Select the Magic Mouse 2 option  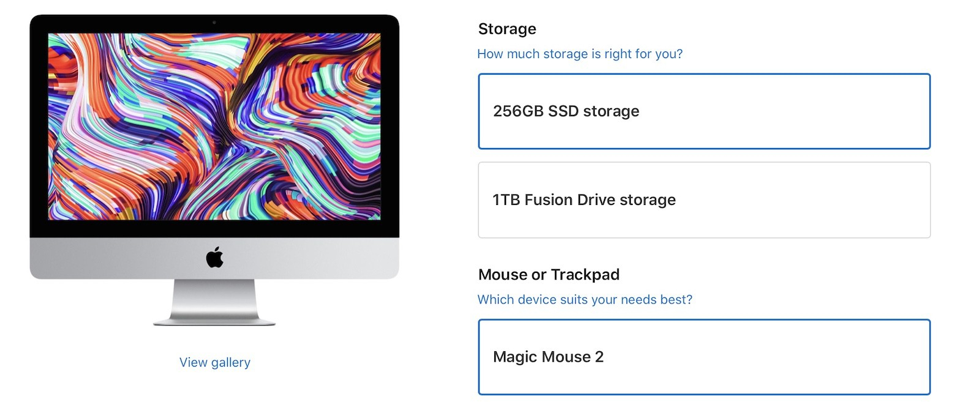pyautogui.click(x=704, y=357)
